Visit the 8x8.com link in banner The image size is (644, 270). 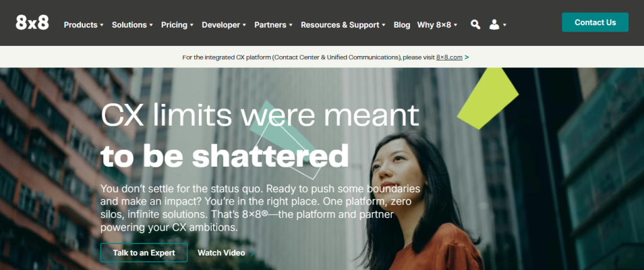(449, 57)
